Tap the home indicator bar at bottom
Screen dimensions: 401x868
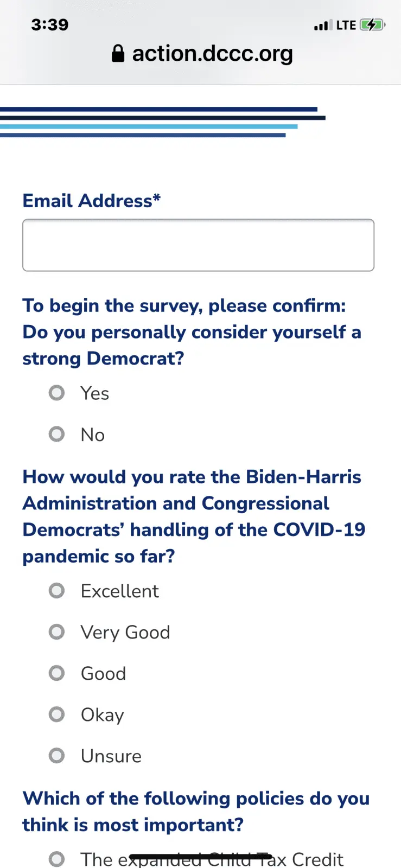point(200,857)
